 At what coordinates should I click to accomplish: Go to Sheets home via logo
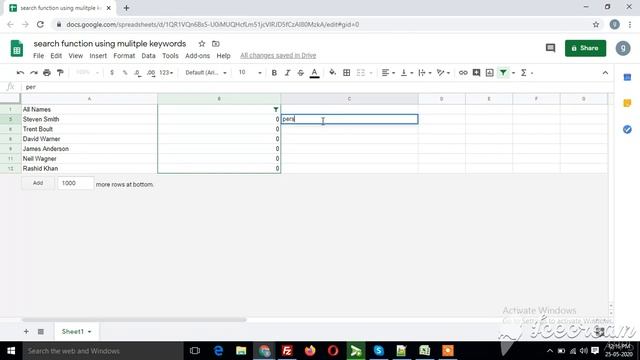click(x=17, y=49)
